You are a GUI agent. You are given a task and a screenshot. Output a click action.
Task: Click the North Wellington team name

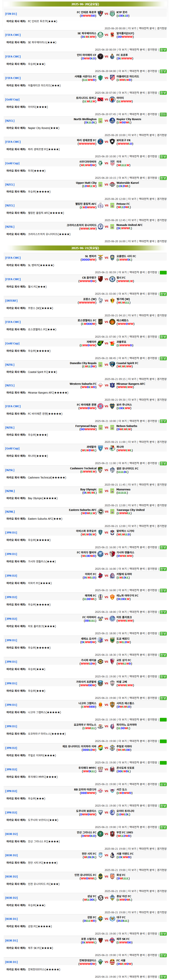pos(85,119)
